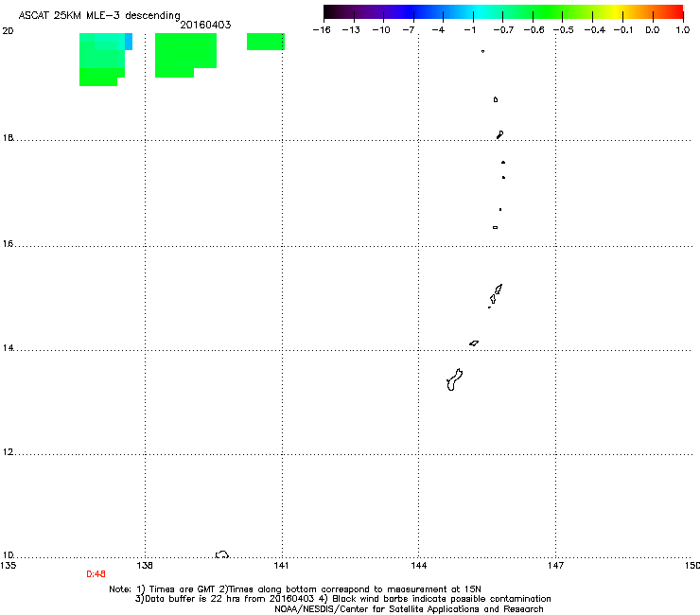Click the longitude 144 axis label
This screenshot has height=615, width=700.
click(x=419, y=566)
